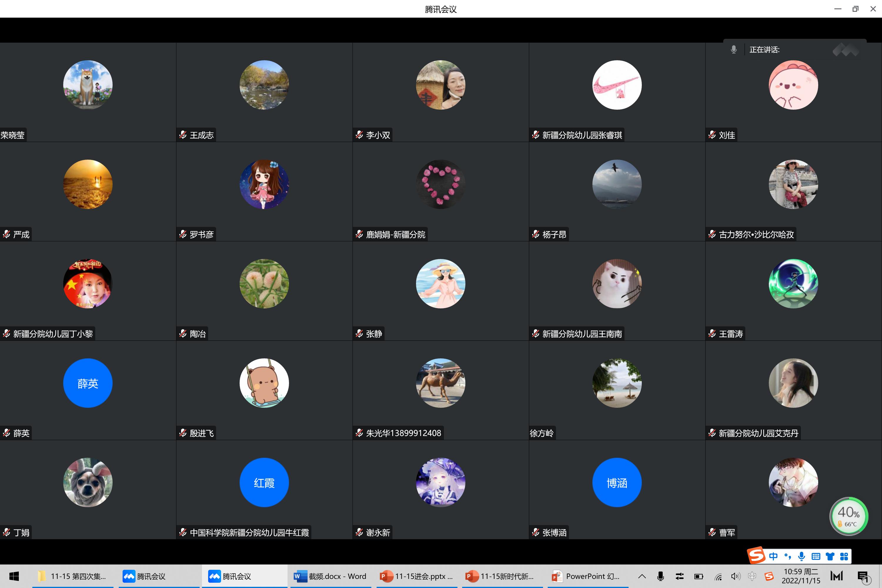The width and height of the screenshot is (882, 588).
Task: Select the blue 博涵 avatar circle
Action: 617,482
